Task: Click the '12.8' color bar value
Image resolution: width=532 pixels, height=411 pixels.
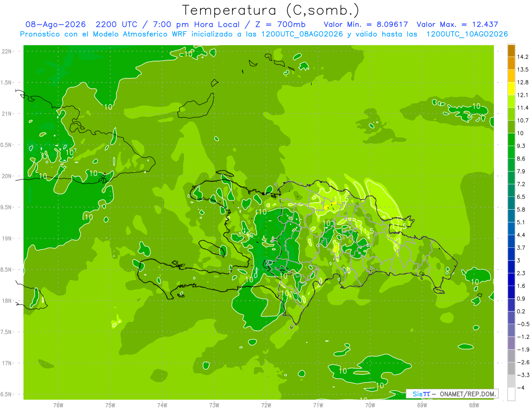Action: pyautogui.click(x=523, y=82)
